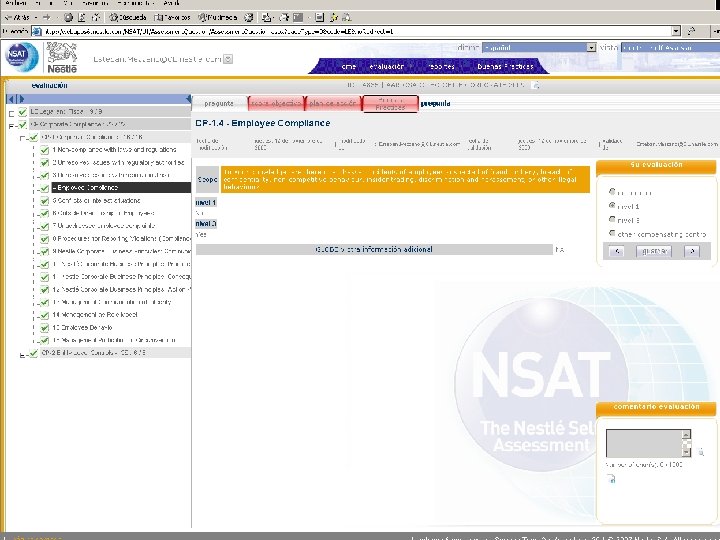Select Non-compliance with laws and regulations
Viewport: 720px width, 540px height.
tap(114, 150)
